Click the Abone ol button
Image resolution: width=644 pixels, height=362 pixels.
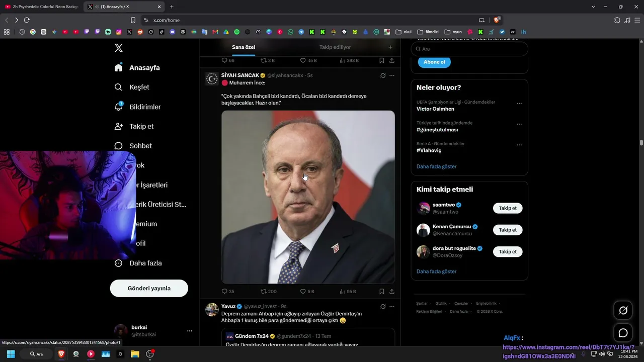coord(434,62)
